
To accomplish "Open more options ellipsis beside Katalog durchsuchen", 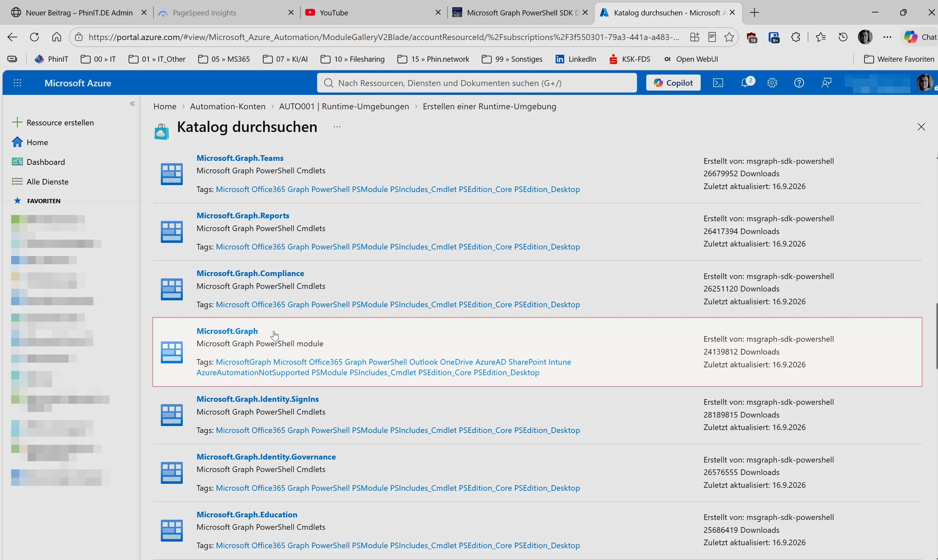I will (x=337, y=127).
